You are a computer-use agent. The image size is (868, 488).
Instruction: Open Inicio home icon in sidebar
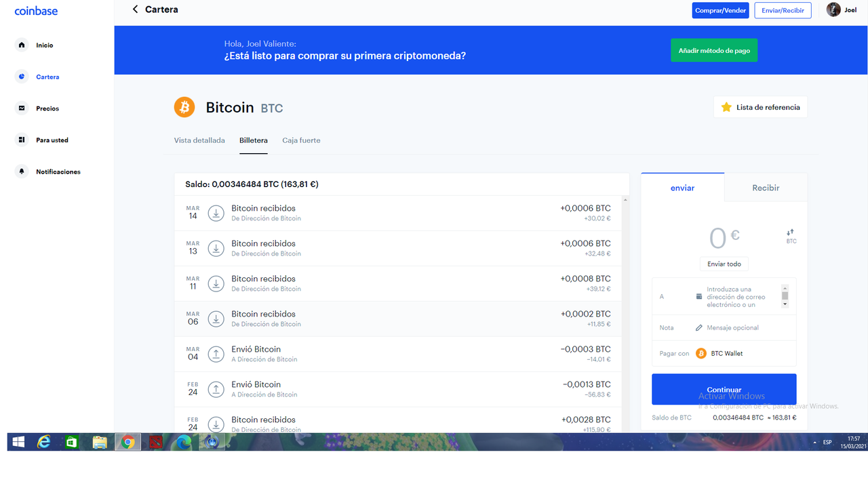22,45
